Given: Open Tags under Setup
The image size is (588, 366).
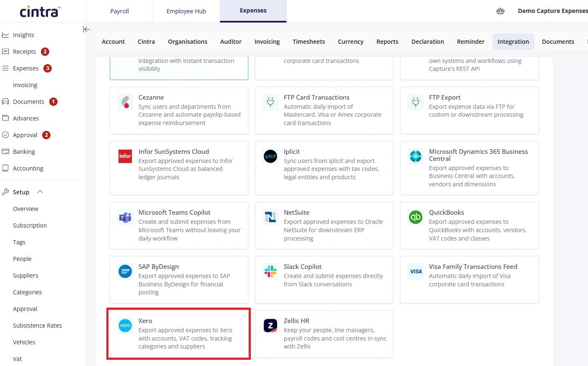Looking at the screenshot, I should tap(19, 242).
